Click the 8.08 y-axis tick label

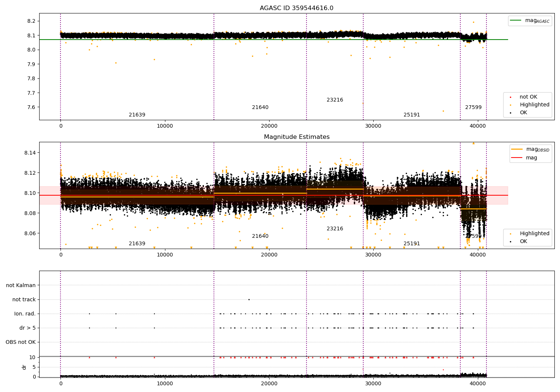30,214
